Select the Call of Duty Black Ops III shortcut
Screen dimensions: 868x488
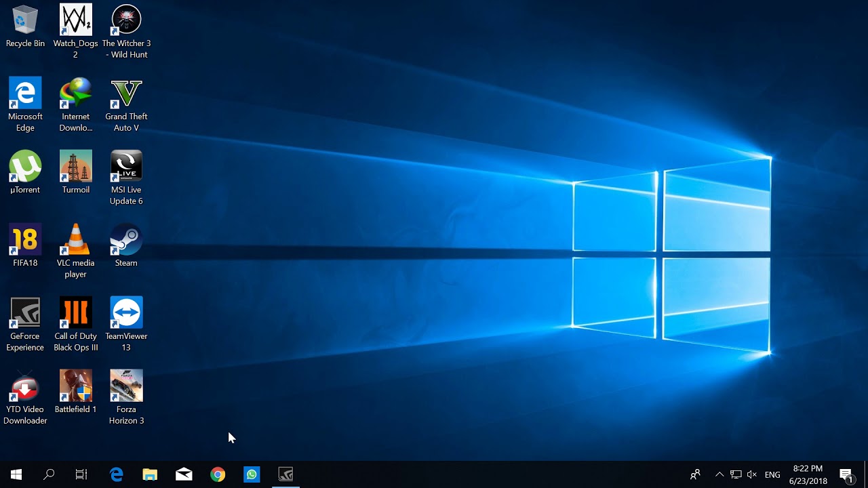pyautogui.click(x=75, y=324)
